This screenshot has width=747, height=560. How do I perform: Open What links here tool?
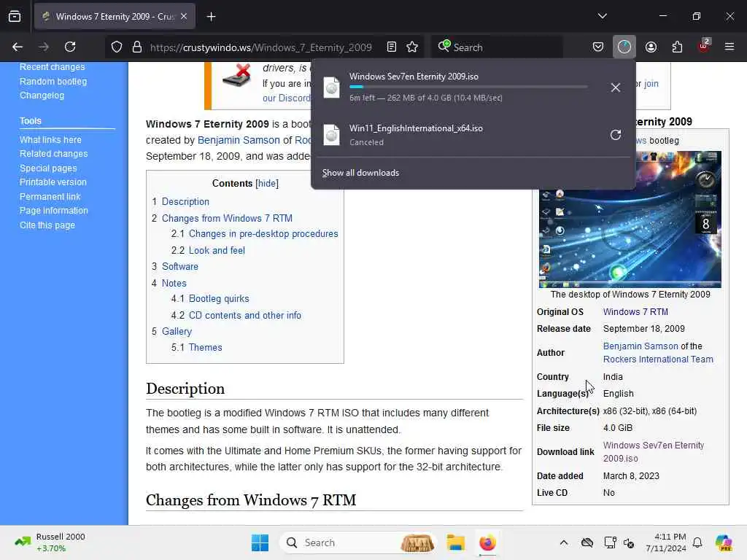pos(50,140)
